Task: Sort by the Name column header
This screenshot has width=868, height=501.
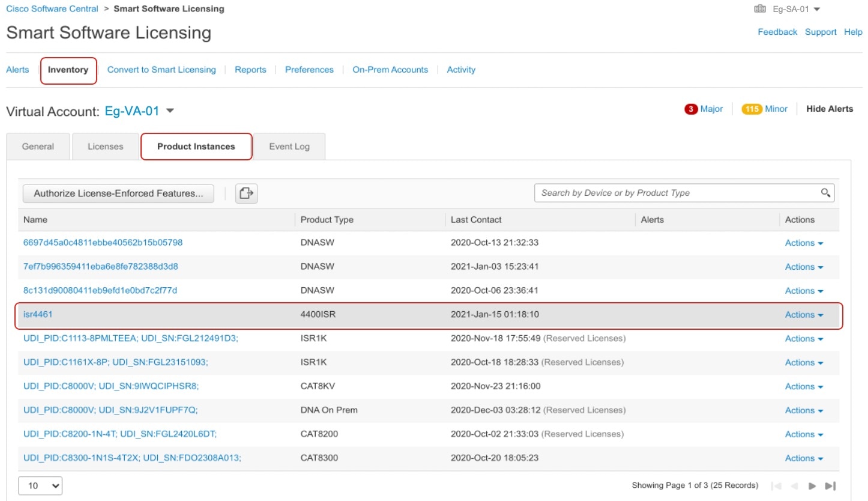Action: coord(35,220)
